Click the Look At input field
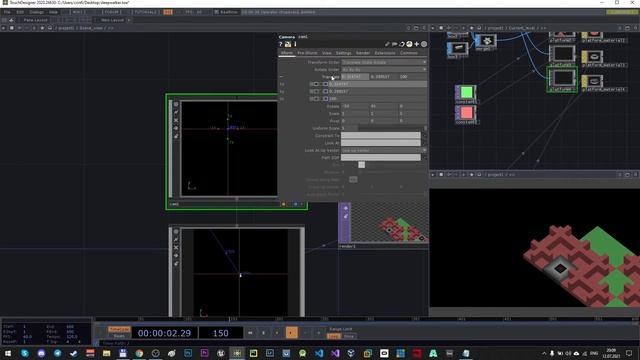This screenshot has height=360, width=640. tap(381, 143)
